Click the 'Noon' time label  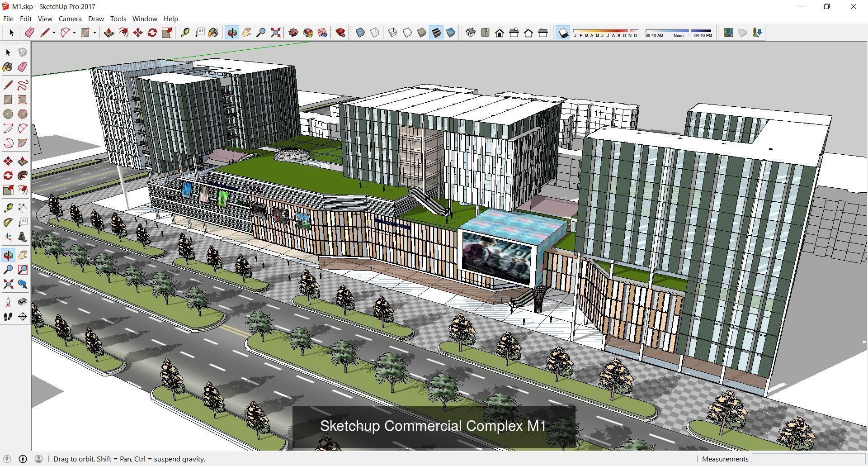[x=679, y=35]
